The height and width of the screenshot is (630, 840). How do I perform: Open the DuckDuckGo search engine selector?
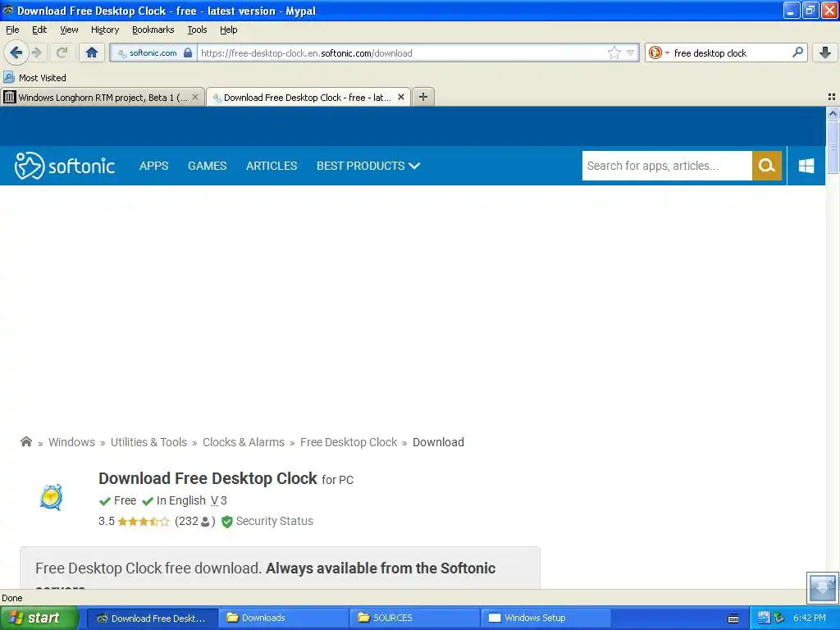coord(659,52)
